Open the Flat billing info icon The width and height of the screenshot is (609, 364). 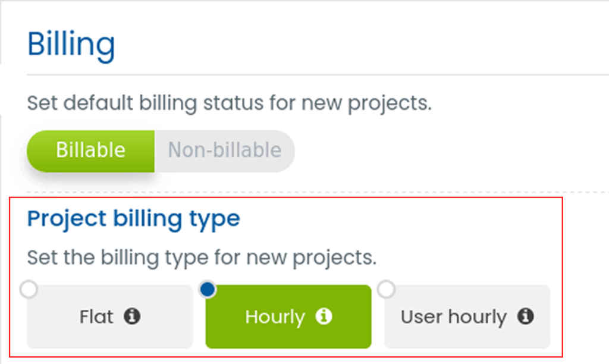click(x=133, y=316)
